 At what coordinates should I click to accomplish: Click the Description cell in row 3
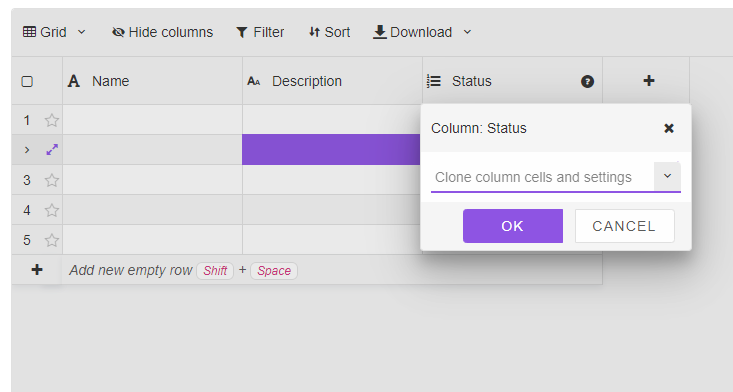click(332, 179)
